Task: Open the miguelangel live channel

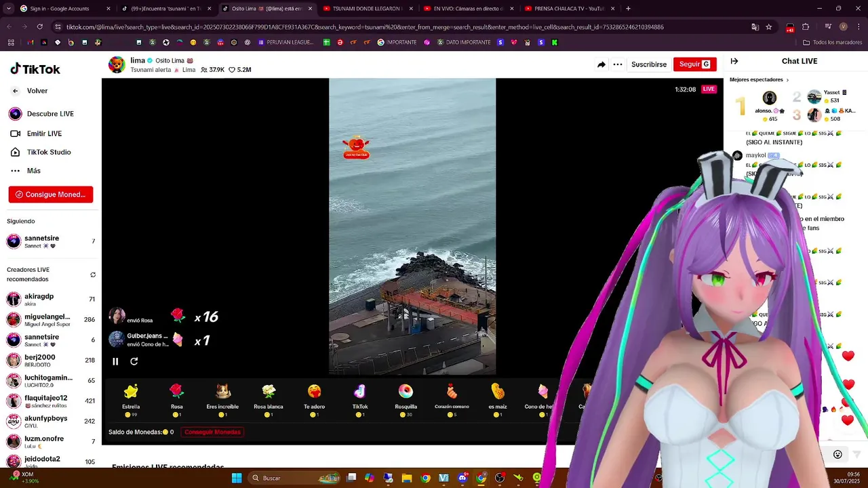Action: (x=51, y=320)
